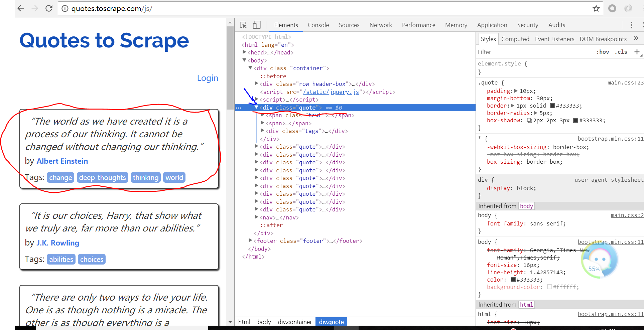Screen dimensions: 644x330
Task: Open the J.K. Rowling author link
Action: [58, 243]
